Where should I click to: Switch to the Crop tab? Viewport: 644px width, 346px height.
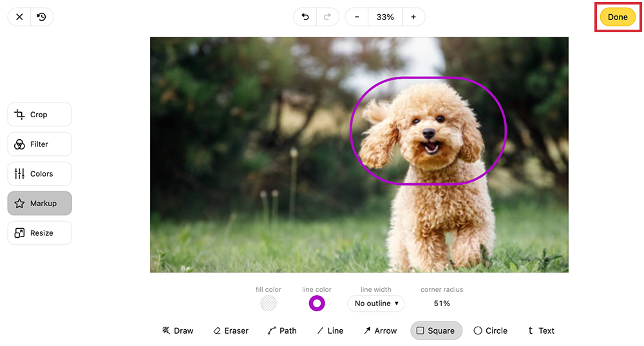coord(39,115)
